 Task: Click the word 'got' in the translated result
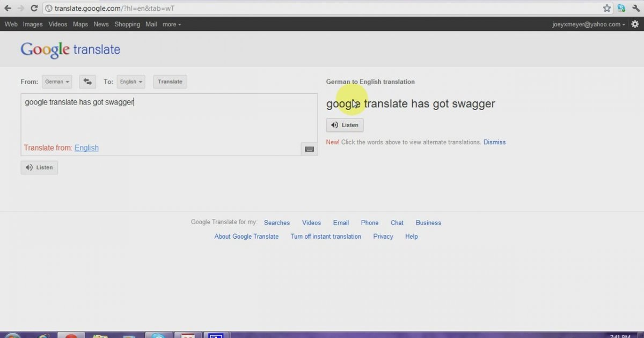(441, 104)
